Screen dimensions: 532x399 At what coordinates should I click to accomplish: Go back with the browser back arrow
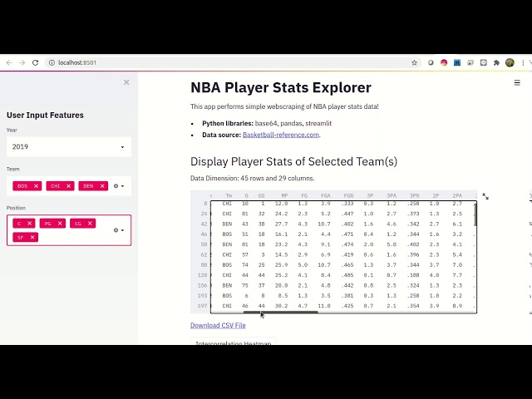(x=9, y=63)
